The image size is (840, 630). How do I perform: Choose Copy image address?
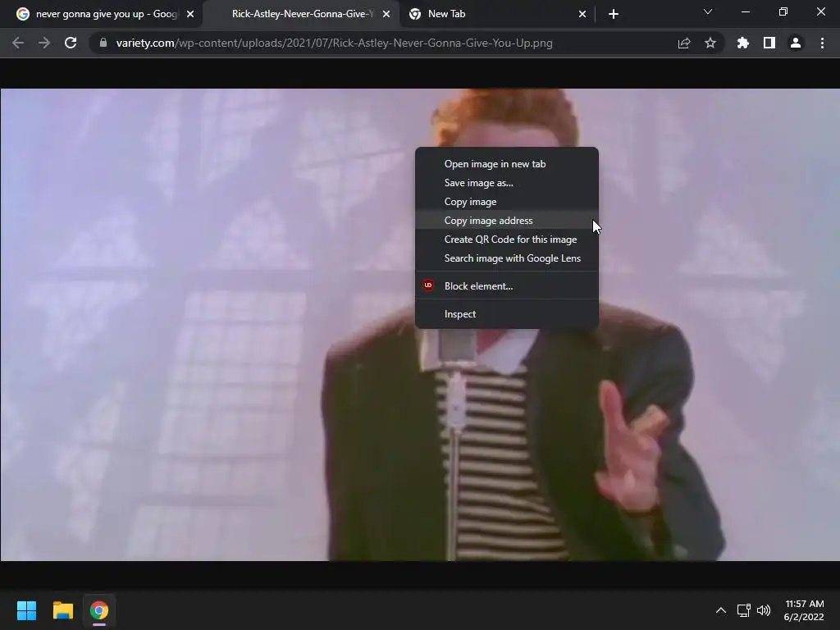click(507, 220)
